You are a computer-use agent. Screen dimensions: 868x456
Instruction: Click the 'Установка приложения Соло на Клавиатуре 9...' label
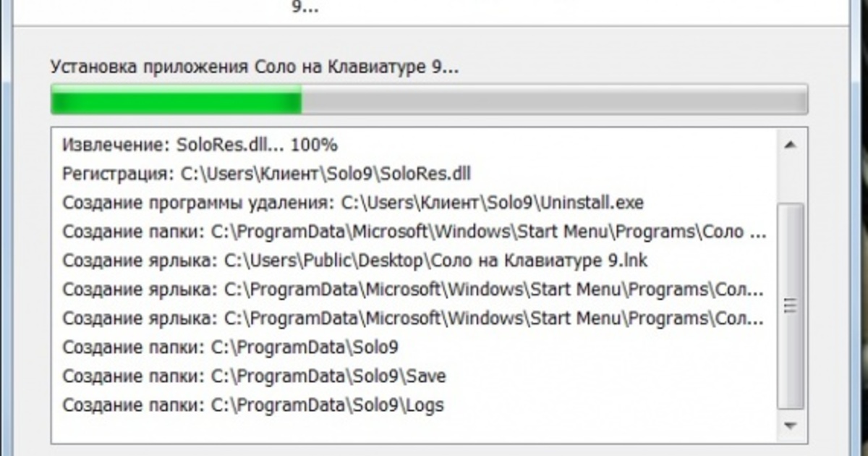pyautogui.click(x=254, y=67)
